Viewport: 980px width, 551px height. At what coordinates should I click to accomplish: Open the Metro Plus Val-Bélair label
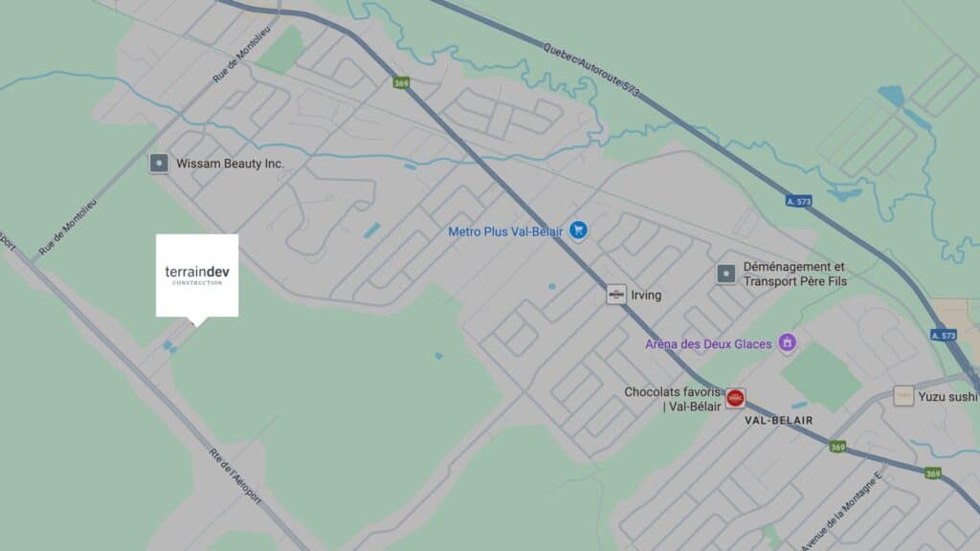click(505, 231)
